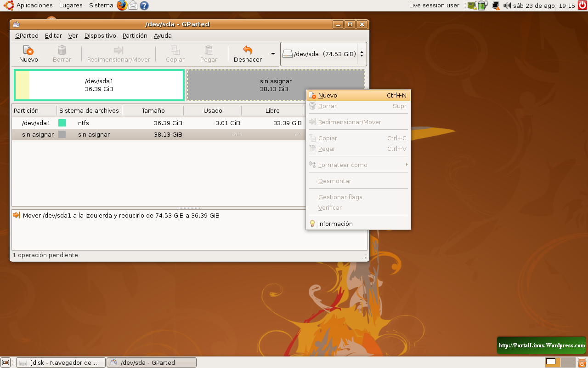Choose Información in the context menu

[x=358, y=224]
